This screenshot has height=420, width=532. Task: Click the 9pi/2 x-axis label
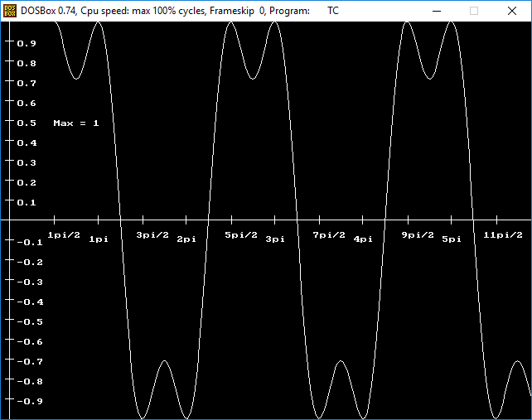(418, 234)
